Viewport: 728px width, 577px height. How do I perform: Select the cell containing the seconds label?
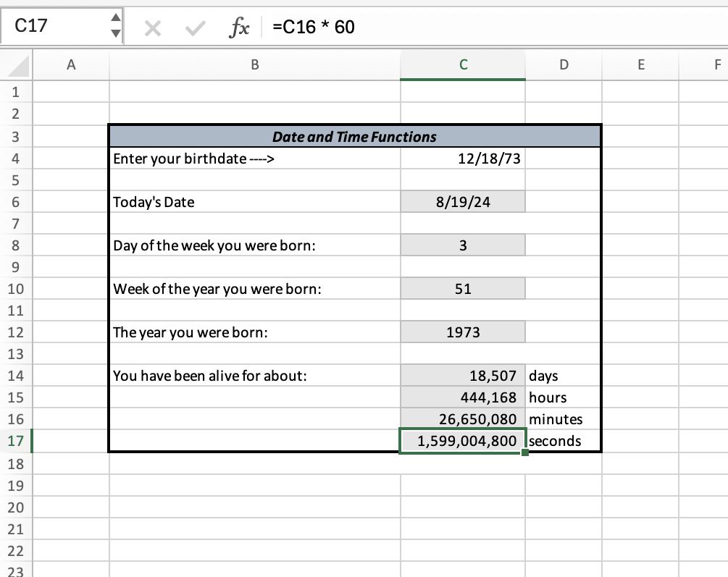click(564, 440)
